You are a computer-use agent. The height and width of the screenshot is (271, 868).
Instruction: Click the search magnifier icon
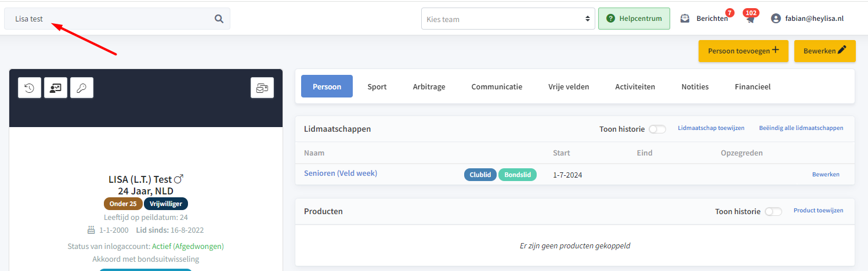(x=219, y=19)
